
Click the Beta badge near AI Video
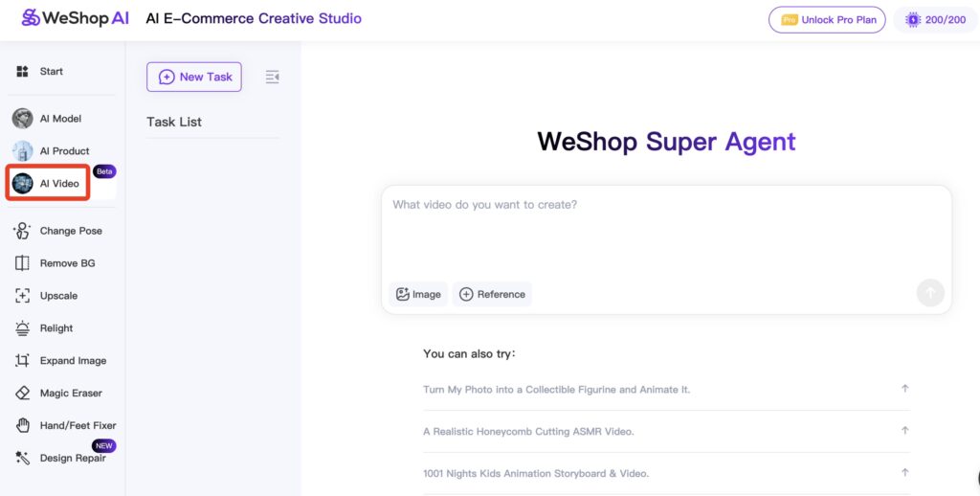pyautogui.click(x=104, y=171)
